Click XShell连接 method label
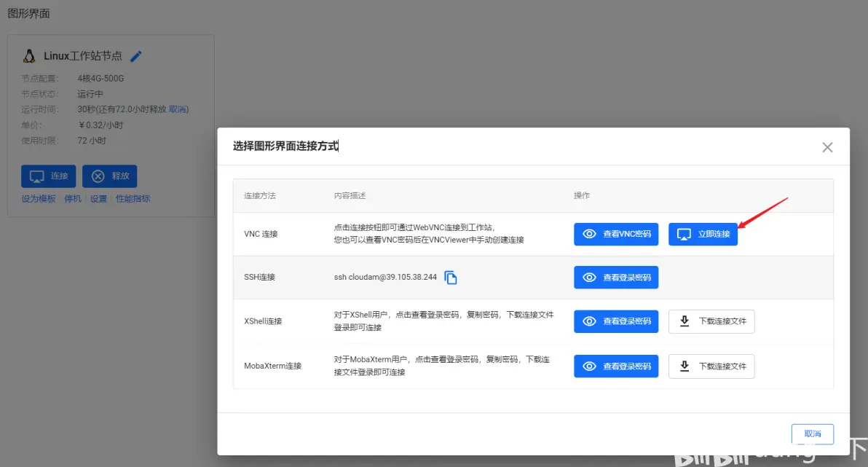Viewport: 868px width, 467px height. point(263,321)
